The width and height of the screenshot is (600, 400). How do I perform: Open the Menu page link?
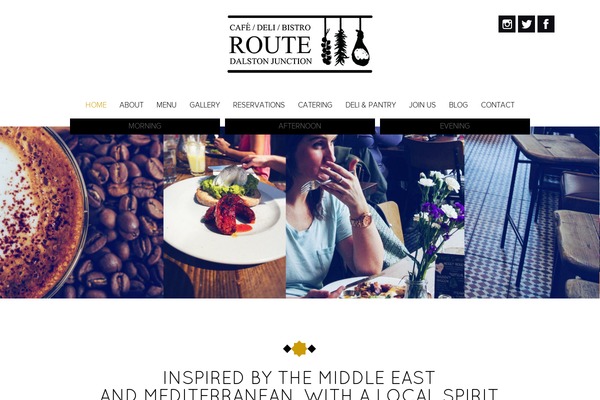tap(166, 105)
